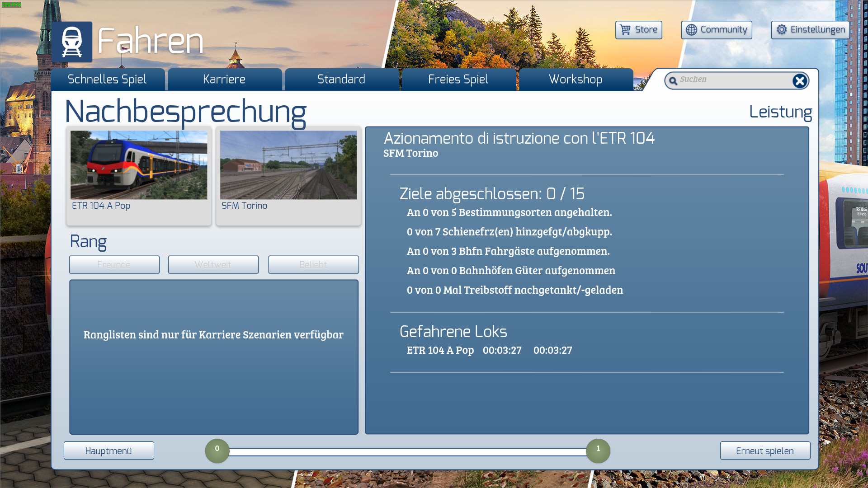Click the gear Einstellungen icon

click(x=782, y=30)
